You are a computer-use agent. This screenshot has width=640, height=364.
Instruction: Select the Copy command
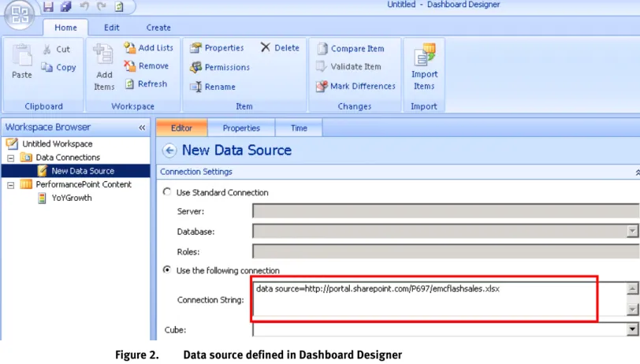click(x=59, y=67)
